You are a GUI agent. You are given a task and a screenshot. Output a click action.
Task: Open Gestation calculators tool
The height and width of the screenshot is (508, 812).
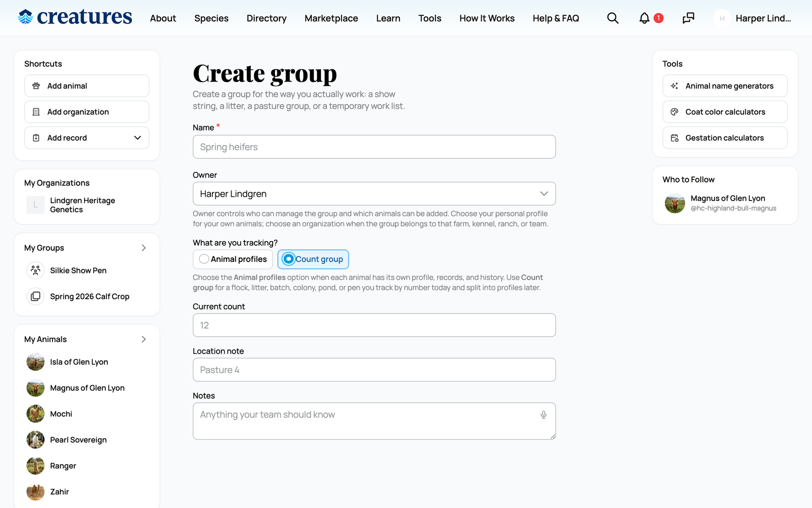[725, 138]
